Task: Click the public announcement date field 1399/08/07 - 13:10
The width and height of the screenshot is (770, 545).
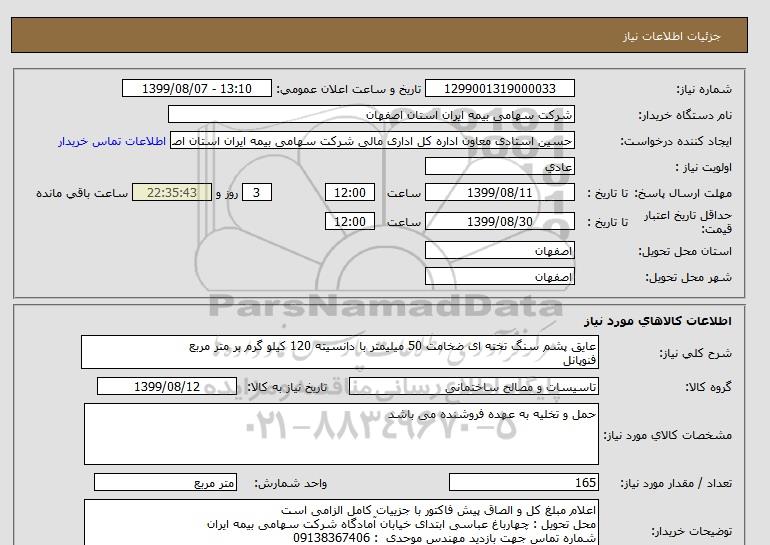Action: pos(196,89)
